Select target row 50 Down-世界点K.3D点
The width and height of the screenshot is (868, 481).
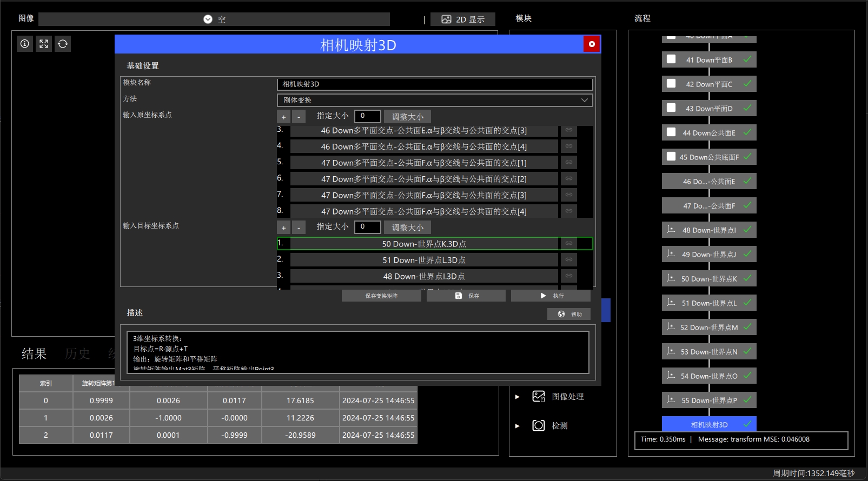(x=424, y=244)
